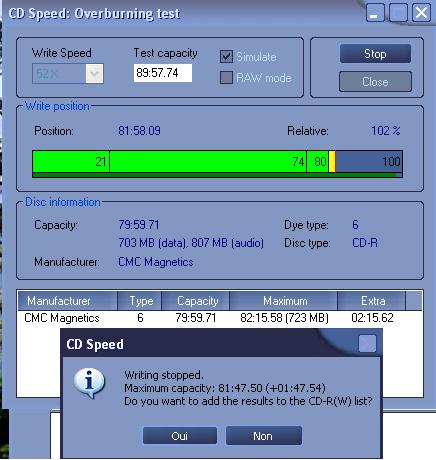
Task: Click the Dye type value 6
Action: [355, 225]
